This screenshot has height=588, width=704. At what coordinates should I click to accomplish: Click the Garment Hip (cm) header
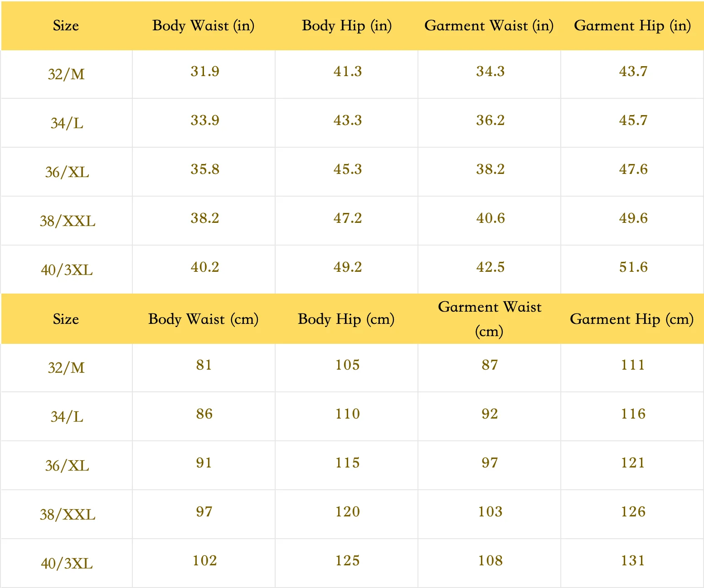[632, 319]
